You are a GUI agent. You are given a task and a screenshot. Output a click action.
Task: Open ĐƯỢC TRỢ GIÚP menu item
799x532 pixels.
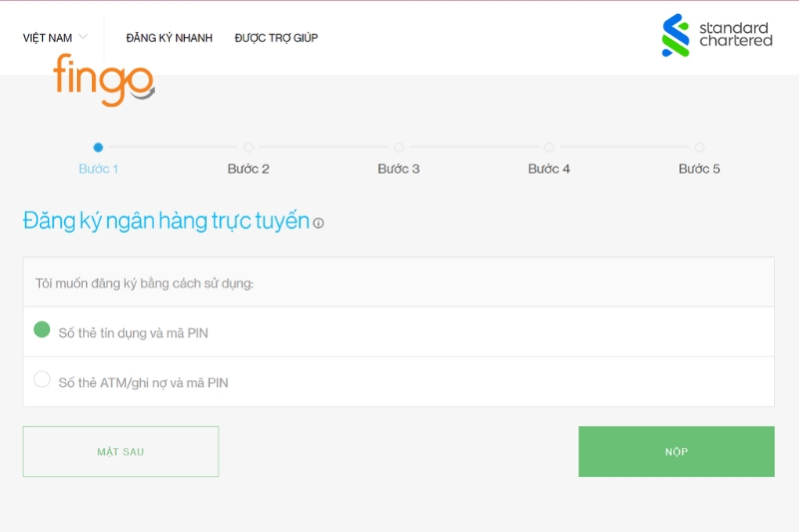coord(277,38)
